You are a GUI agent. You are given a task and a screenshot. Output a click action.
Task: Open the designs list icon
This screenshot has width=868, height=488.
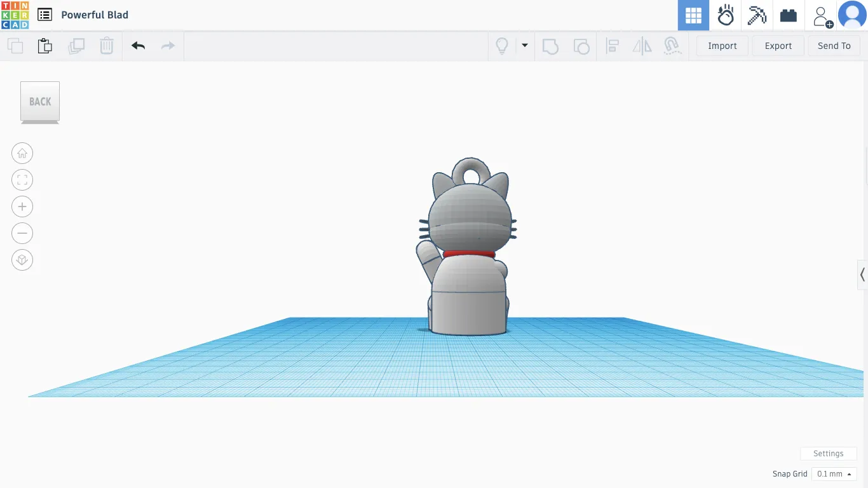click(x=44, y=15)
